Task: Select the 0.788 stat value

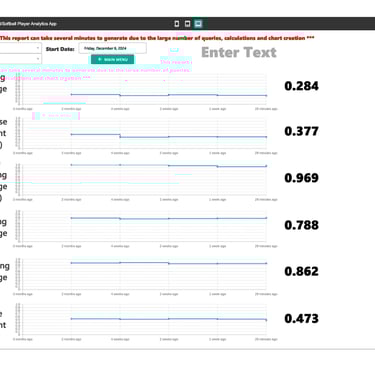Action: [x=301, y=225]
